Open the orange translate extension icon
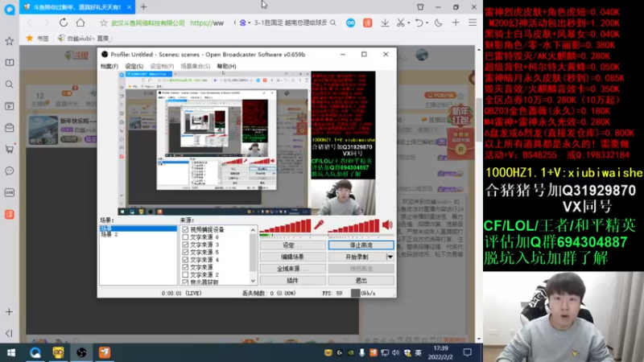Screen dimensions: 644x362 (x=368, y=23)
